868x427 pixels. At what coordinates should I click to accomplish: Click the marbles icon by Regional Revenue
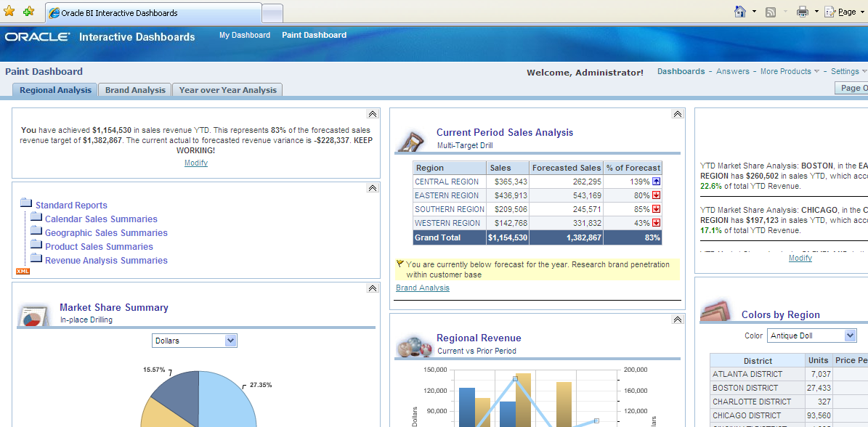(x=415, y=347)
